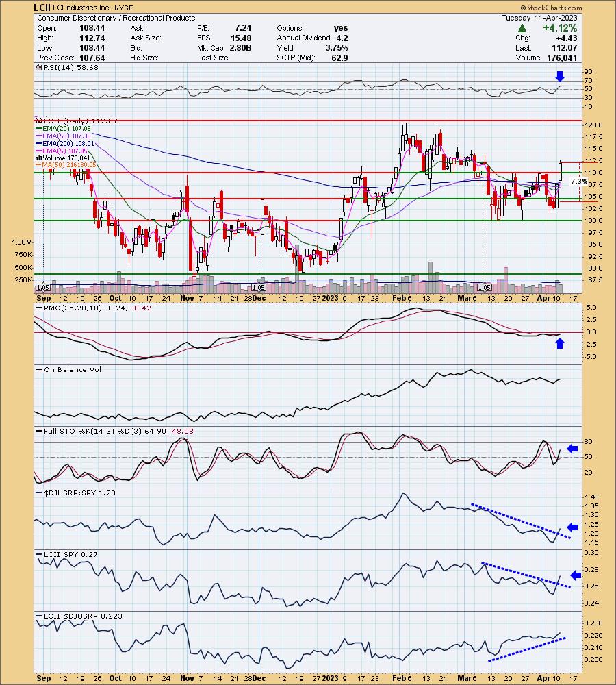Click the date 'Tuesday 11-Apr-2023'
This screenshot has height=685, width=616.
pyautogui.click(x=539, y=18)
